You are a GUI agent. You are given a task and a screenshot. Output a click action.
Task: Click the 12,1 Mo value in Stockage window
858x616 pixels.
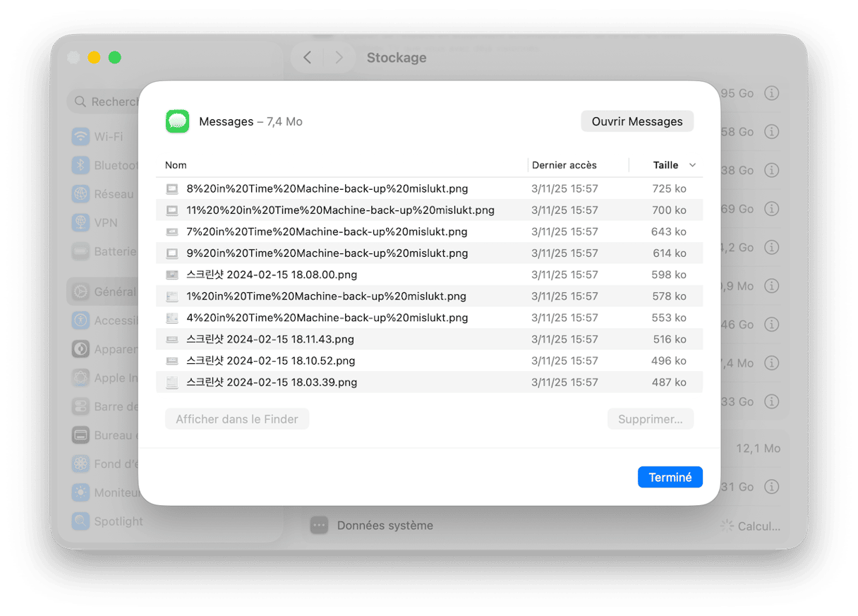758,448
